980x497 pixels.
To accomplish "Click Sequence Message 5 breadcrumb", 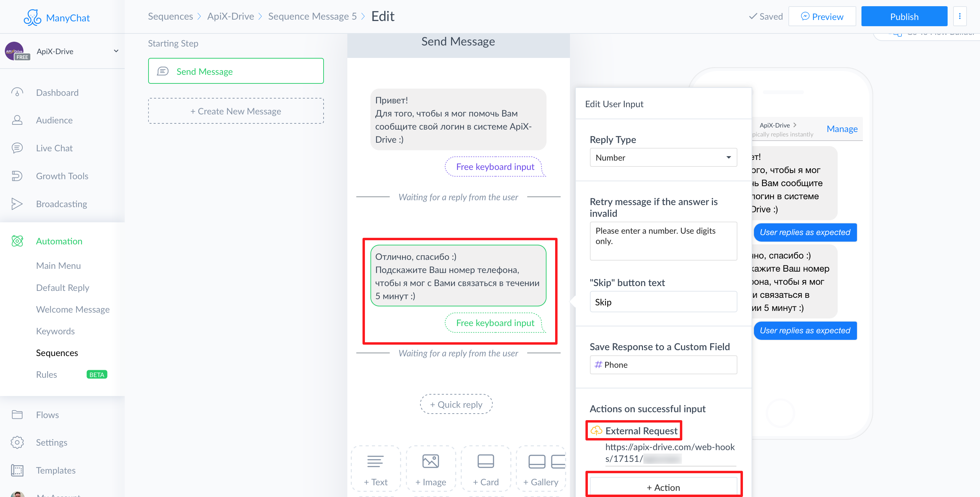I will click(312, 16).
